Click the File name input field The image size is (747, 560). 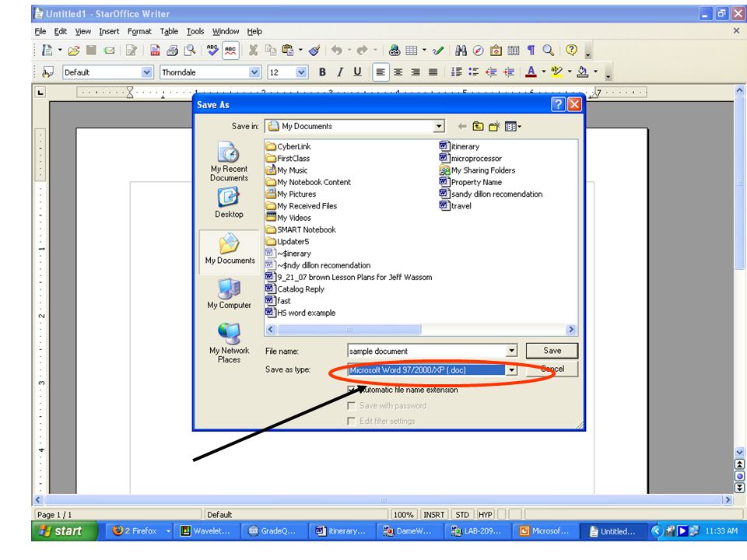pyautogui.click(x=427, y=351)
